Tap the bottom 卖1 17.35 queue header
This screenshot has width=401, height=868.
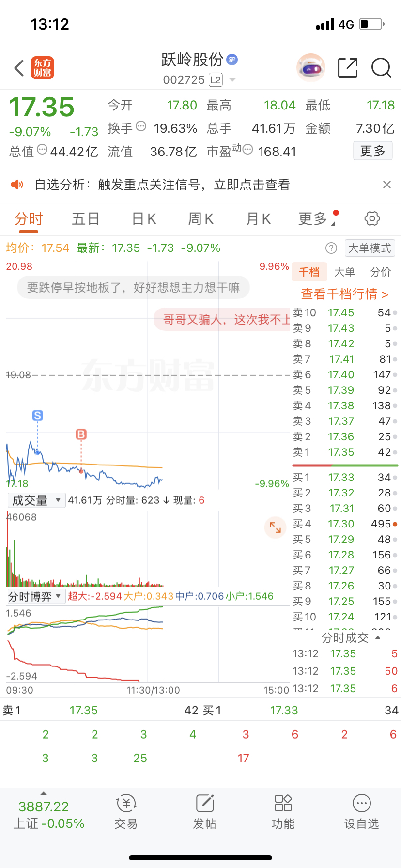tap(100, 711)
